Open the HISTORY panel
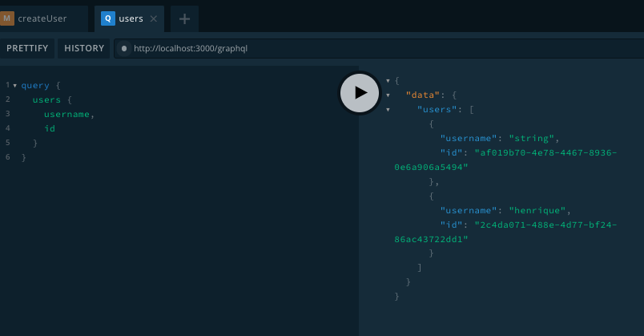The width and height of the screenshot is (644, 336). click(84, 48)
